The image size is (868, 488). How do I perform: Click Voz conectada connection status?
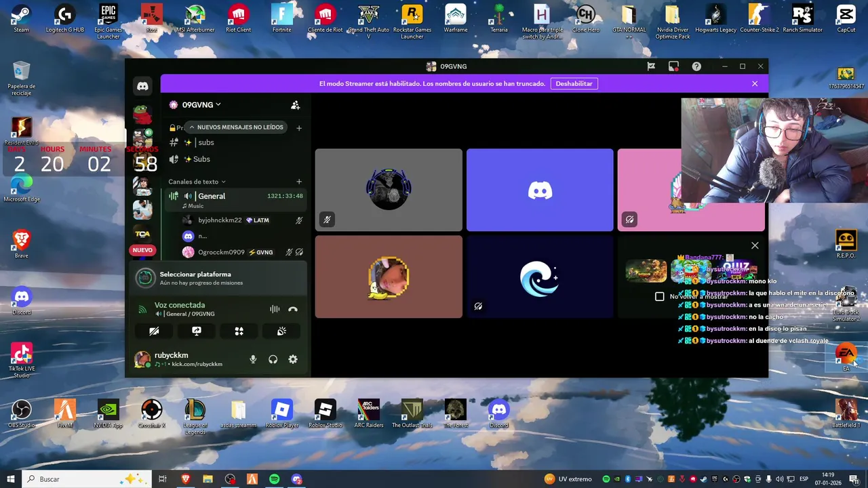click(x=180, y=305)
